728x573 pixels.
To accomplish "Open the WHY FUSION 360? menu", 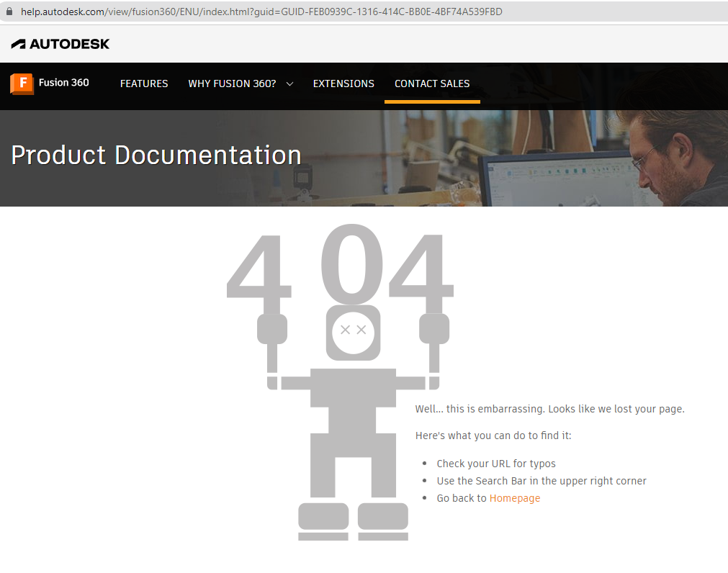I will click(232, 84).
